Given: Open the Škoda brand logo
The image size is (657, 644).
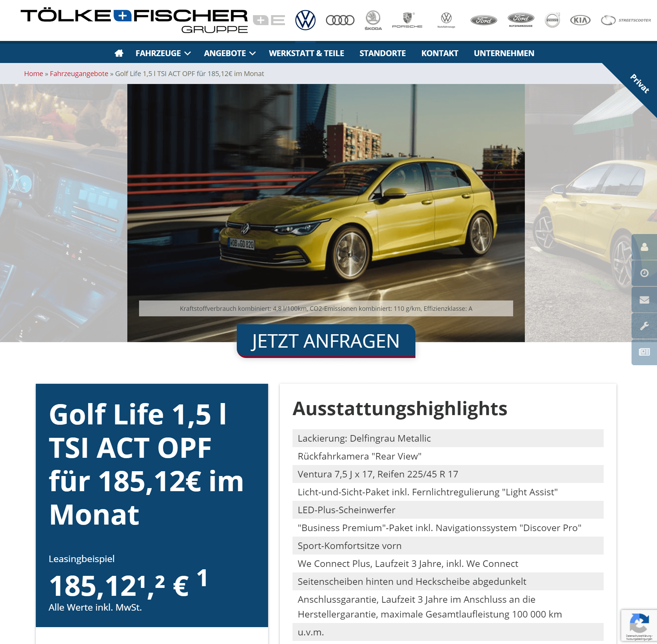Looking at the screenshot, I should [373, 20].
